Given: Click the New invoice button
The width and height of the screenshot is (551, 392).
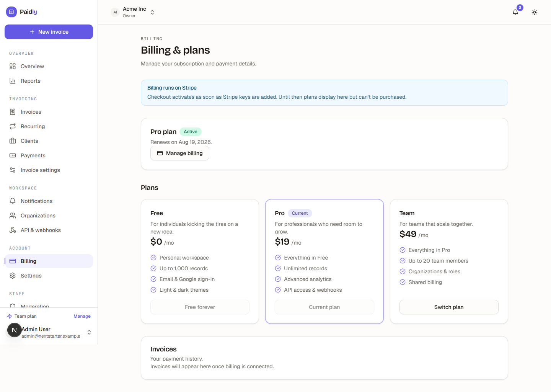Looking at the screenshot, I should [49, 32].
